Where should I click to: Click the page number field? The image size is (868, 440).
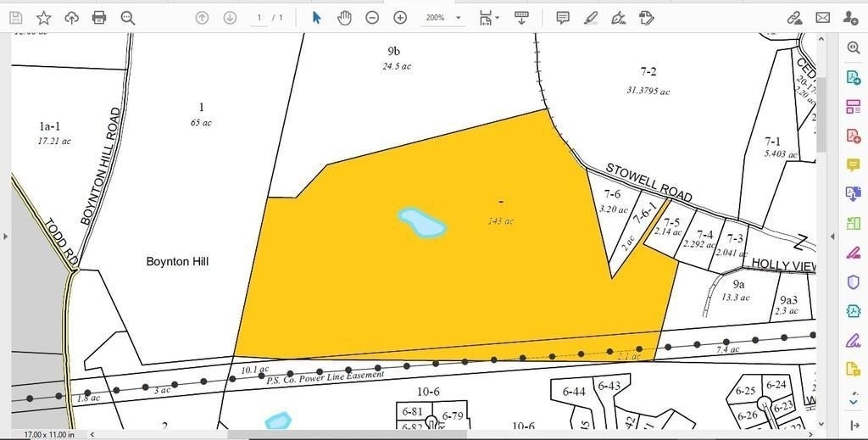tap(259, 18)
